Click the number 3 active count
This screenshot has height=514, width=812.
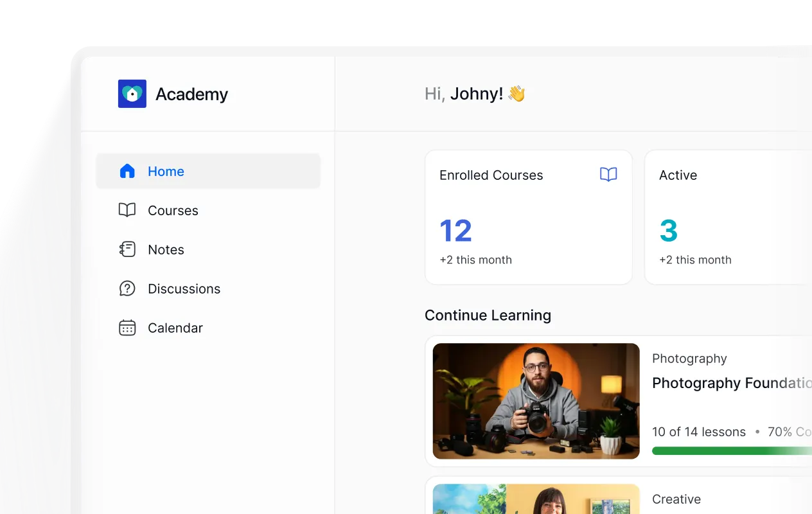coord(669,231)
